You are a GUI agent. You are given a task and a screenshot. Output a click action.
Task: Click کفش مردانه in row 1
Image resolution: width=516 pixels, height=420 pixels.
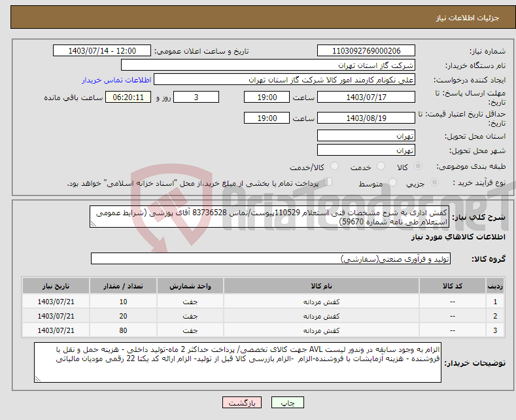point(321,302)
